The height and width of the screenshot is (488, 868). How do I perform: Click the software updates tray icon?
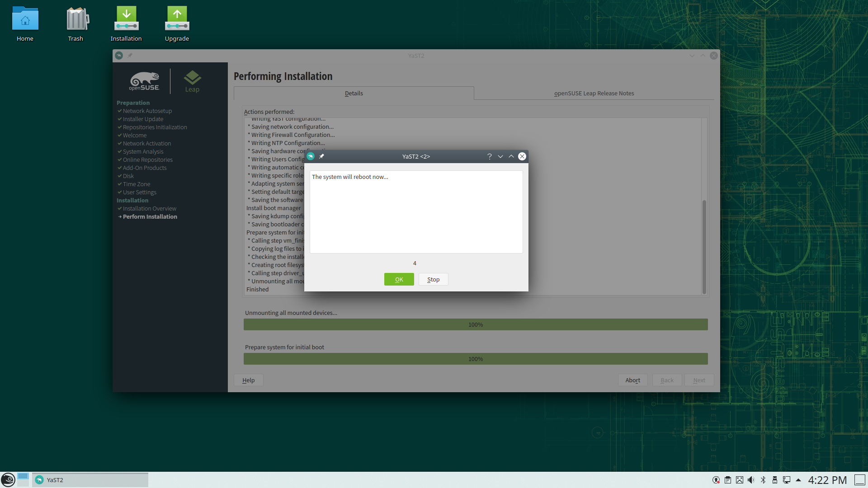tap(716, 480)
